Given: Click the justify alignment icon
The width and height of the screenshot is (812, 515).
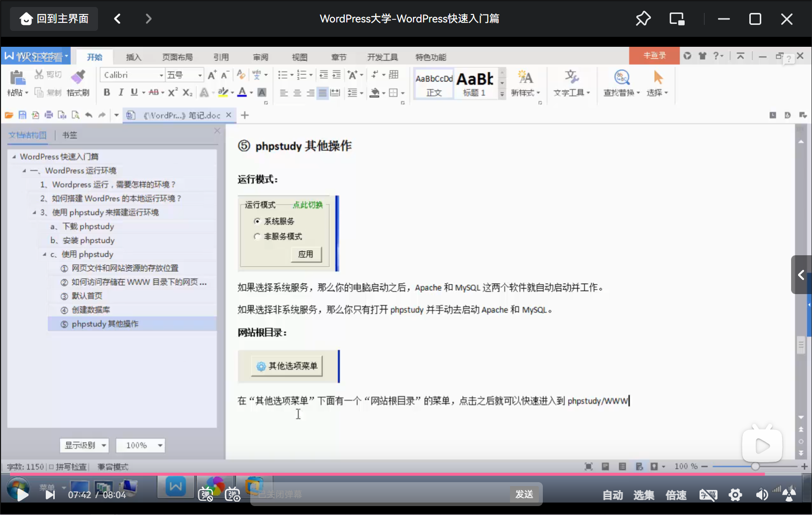Looking at the screenshot, I should coord(323,93).
